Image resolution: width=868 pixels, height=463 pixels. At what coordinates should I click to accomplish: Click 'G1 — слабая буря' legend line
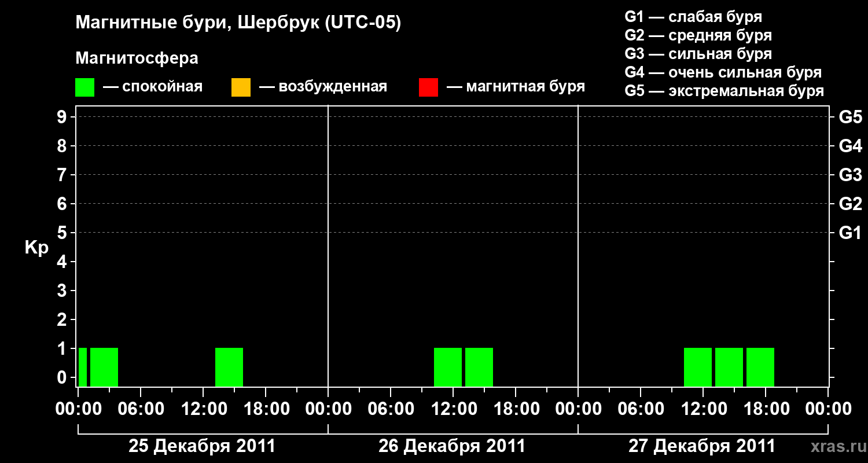click(x=693, y=17)
